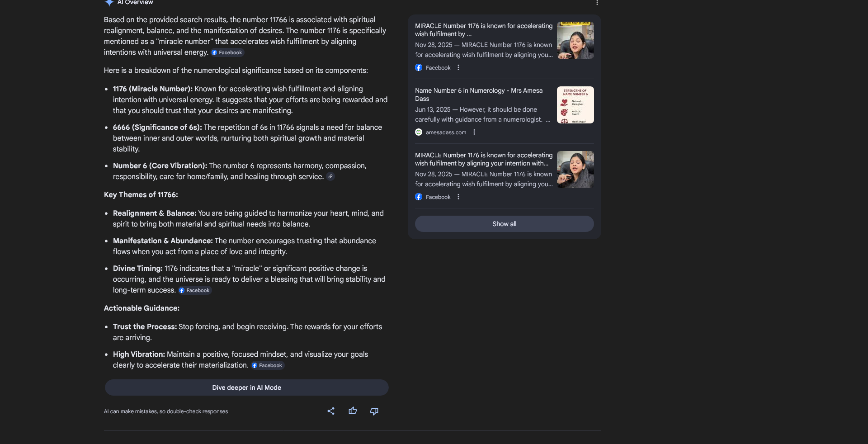Open the third source's video thumbnail
This screenshot has height=444, width=868.
click(576, 170)
